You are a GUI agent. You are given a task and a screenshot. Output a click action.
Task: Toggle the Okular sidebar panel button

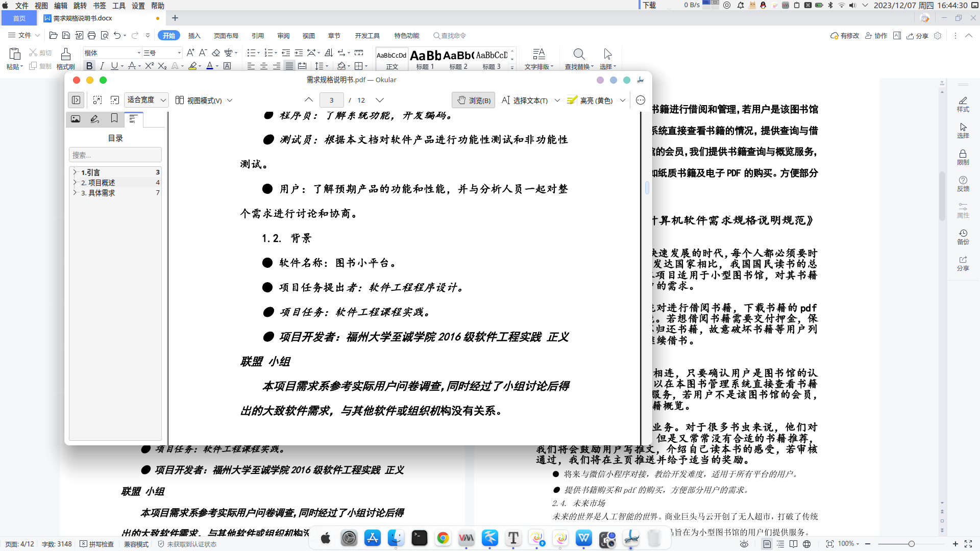pos(76,100)
